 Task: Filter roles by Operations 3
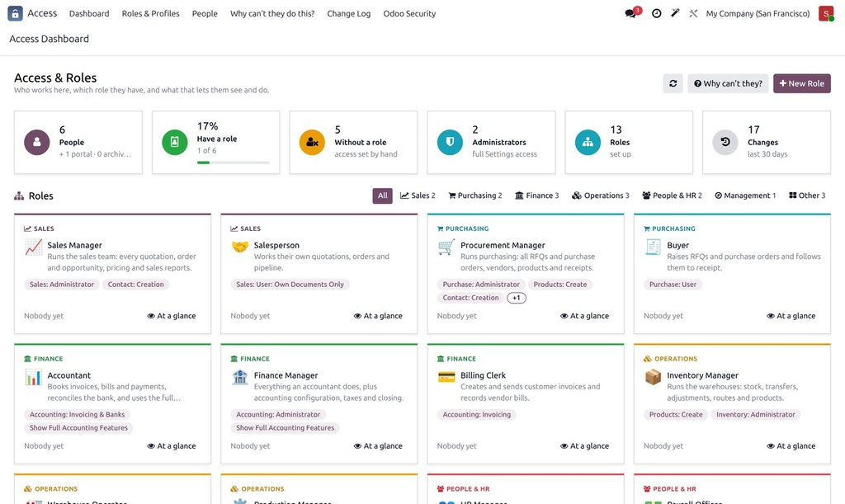pos(601,195)
